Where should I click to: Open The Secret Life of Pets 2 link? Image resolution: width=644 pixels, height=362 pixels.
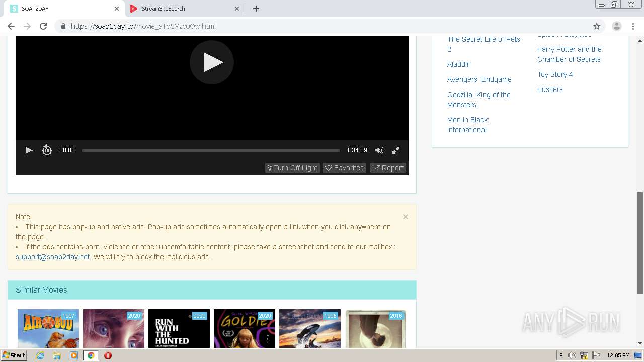pos(484,44)
